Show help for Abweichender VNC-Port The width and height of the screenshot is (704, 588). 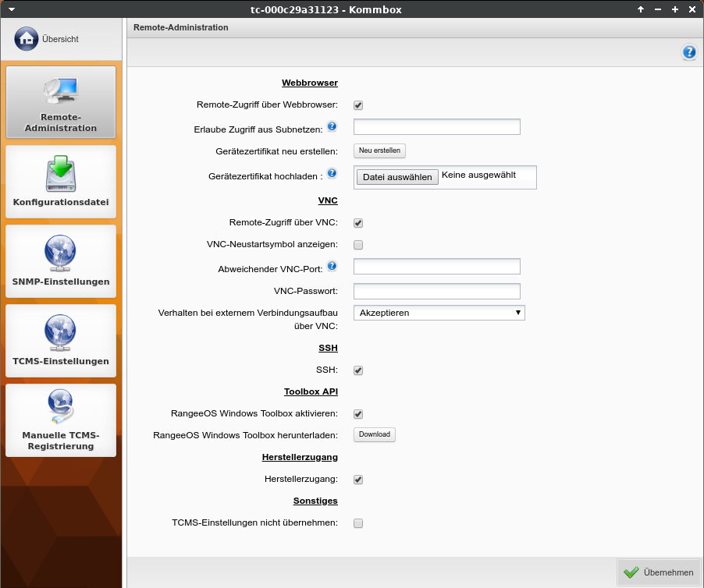tap(332, 266)
